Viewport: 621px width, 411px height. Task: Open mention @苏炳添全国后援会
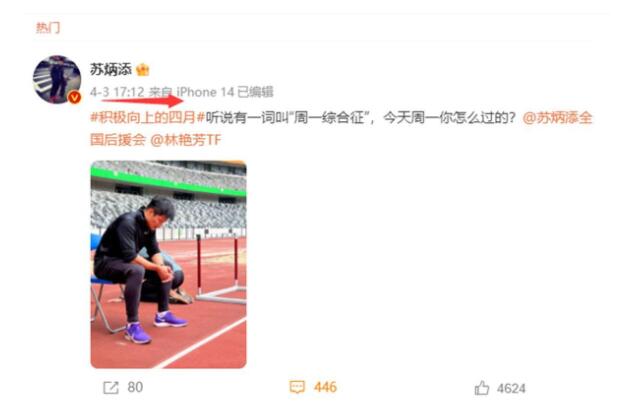click(x=341, y=129)
